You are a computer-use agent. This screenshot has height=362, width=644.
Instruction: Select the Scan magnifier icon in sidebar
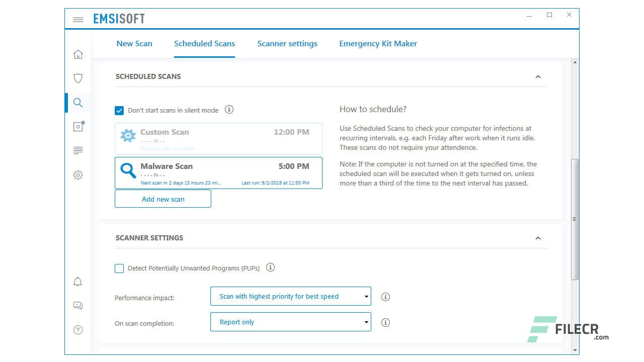[x=78, y=102]
